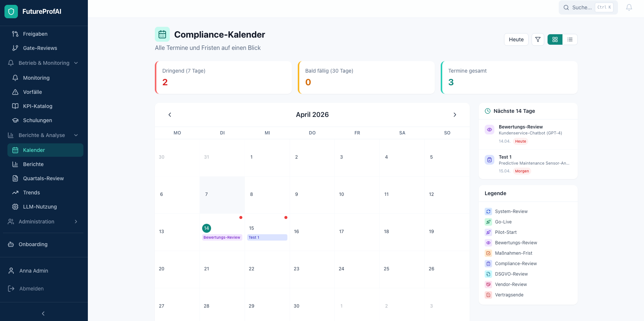Click the Dringend (7 Tage) card
The height and width of the screenshot is (321, 644).
tap(223, 77)
